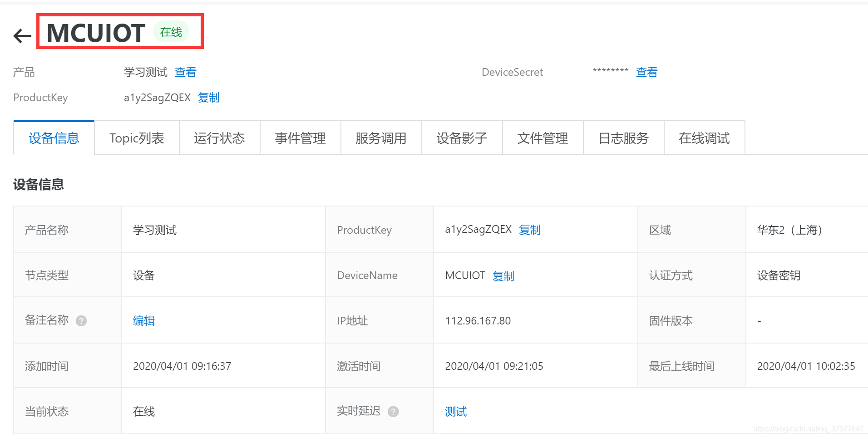The width and height of the screenshot is (868, 437).
Task: Click the IP address 112.96.167.80
Action: point(478,321)
